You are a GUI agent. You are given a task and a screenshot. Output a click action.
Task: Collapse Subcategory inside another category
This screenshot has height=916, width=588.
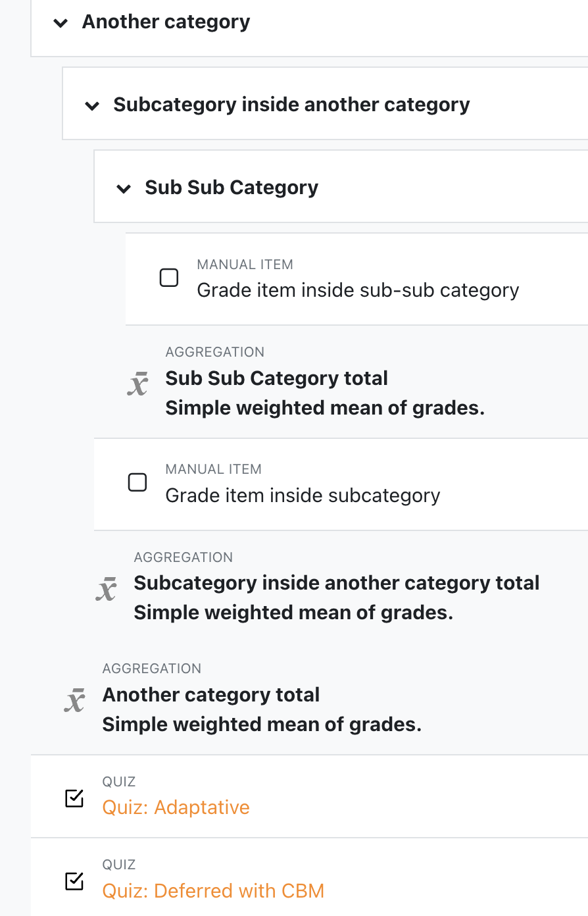click(x=93, y=106)
